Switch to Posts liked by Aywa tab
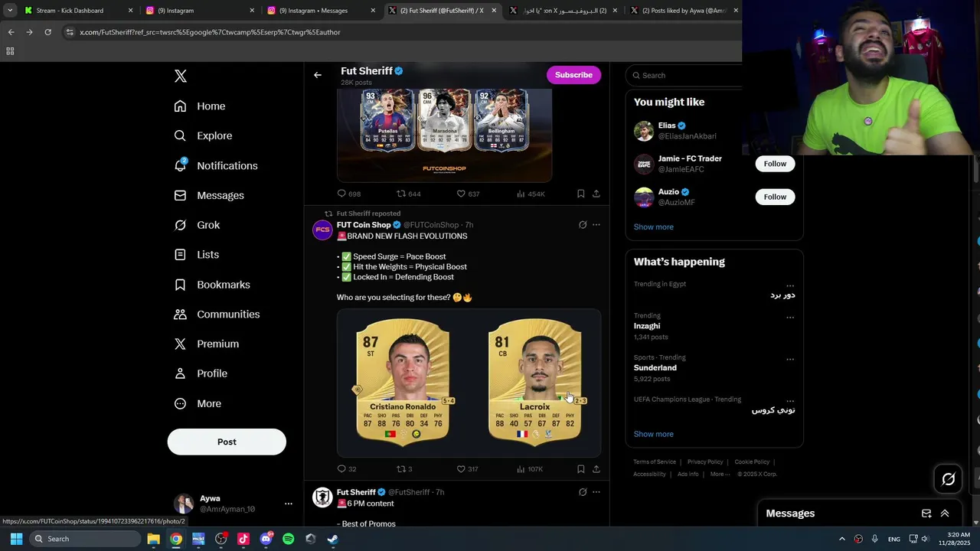 pyautogui.click(x=684, y=11)
